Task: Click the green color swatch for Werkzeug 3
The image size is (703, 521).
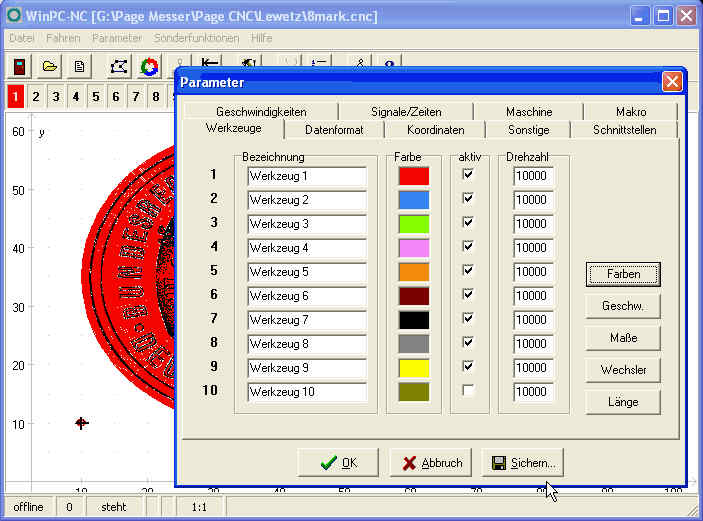Action: coord(413,223)
